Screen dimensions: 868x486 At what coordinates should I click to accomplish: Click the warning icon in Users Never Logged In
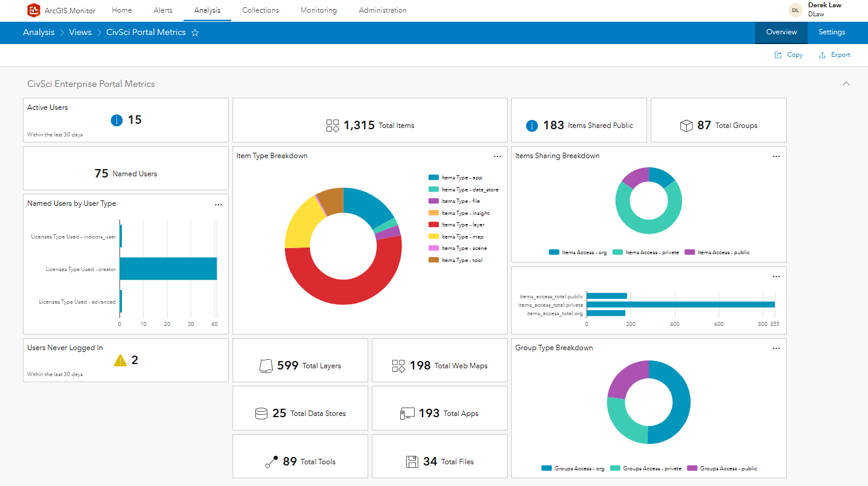coord(121,360)
